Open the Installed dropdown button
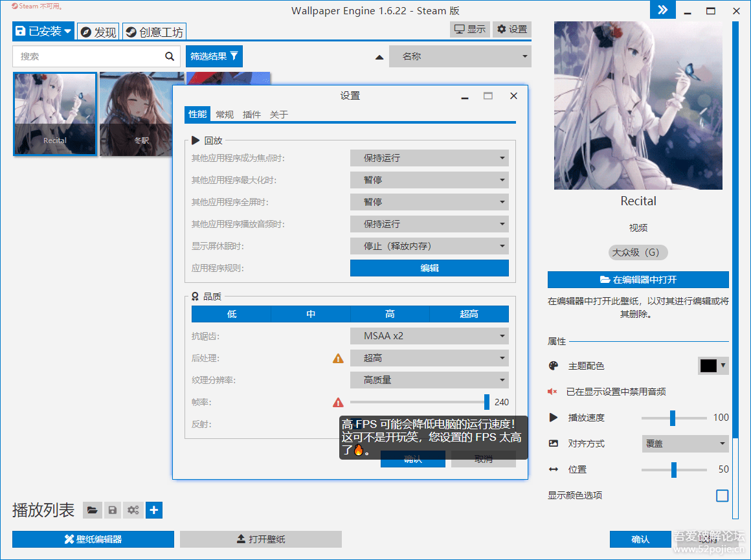The width and height of the screenshot is (751, 560). [43, 31]
